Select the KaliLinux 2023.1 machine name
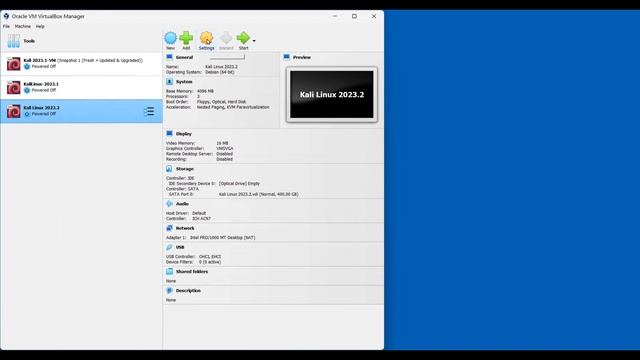 point(41,84)
